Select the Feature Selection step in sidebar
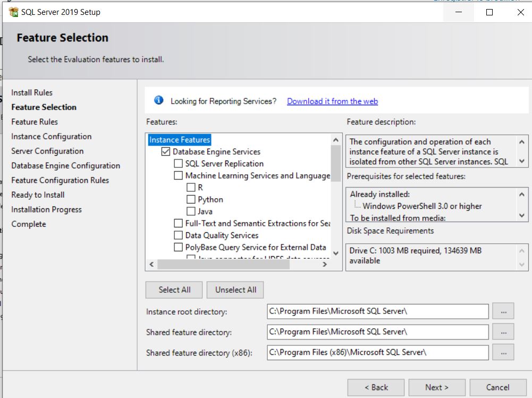 coord(44,107)
